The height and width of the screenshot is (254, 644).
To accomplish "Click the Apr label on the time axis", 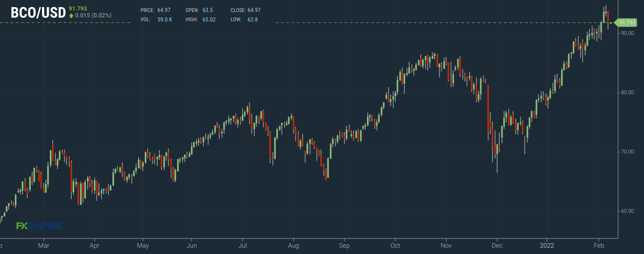I will click(x=94, y=246).
